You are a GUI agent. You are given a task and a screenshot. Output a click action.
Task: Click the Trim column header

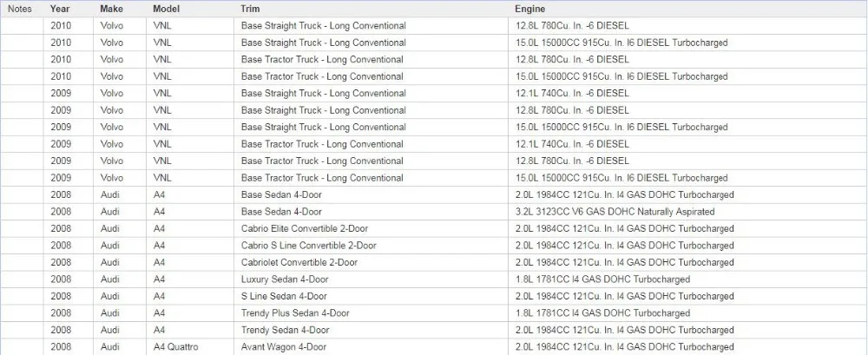[x=250, y=9]
